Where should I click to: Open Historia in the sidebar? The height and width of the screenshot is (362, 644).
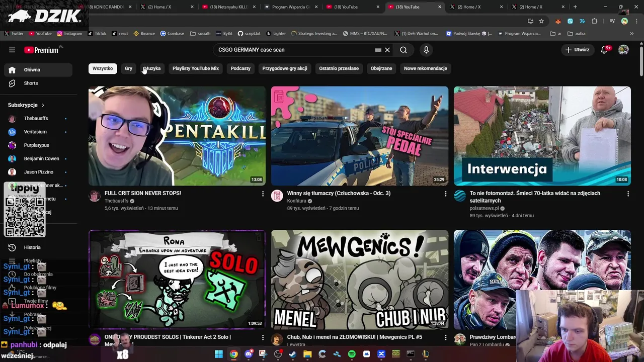39,247
